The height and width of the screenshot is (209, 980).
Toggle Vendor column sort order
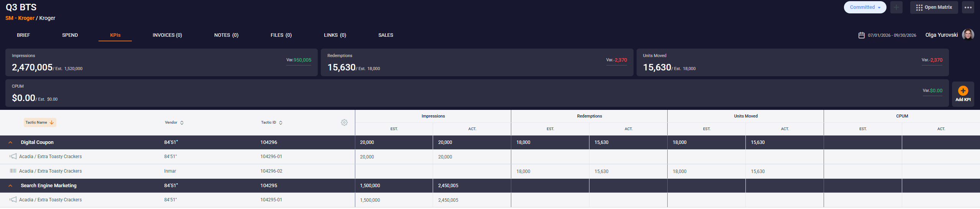(x=174, y=122)
